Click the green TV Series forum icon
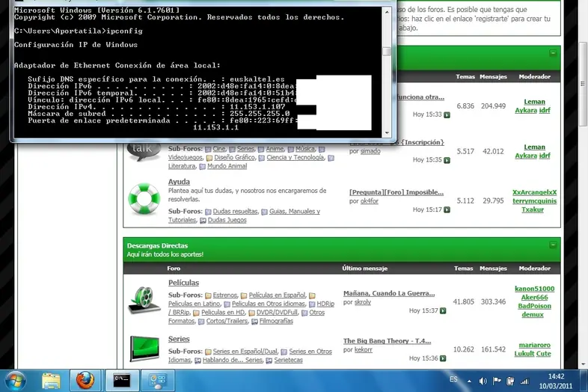The image size is (588, 392). [144, 349]
